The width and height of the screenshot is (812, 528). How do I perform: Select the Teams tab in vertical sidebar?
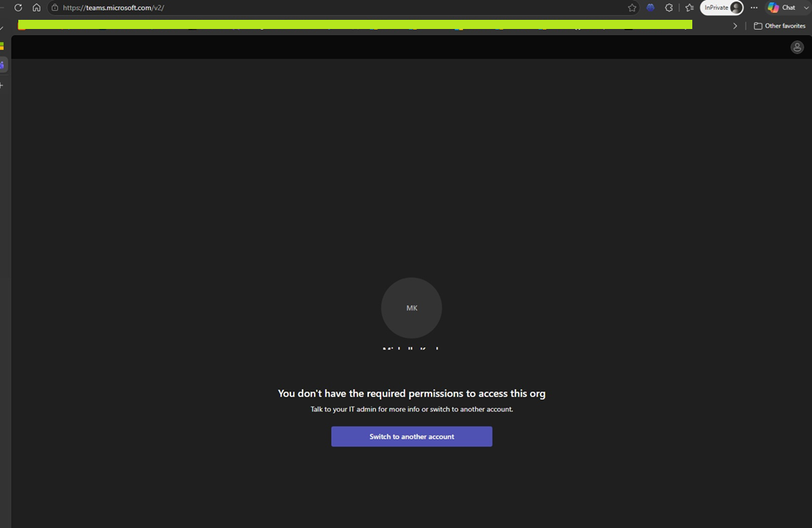2,65
